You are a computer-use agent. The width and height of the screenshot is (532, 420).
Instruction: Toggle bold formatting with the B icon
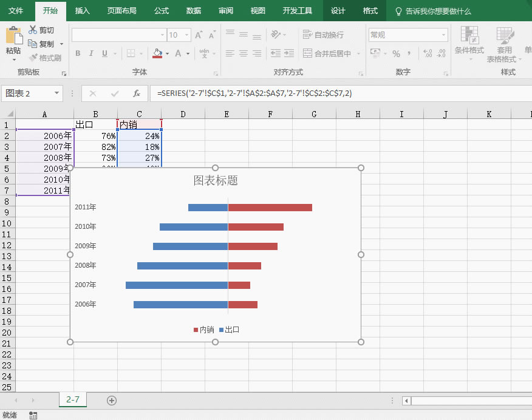coord(77,53)
